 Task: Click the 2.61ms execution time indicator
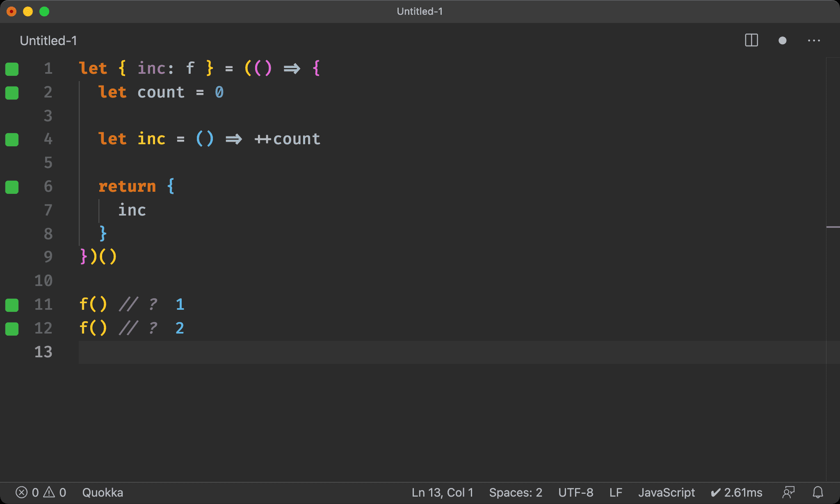pyautogui.click(x=737, y=492)
